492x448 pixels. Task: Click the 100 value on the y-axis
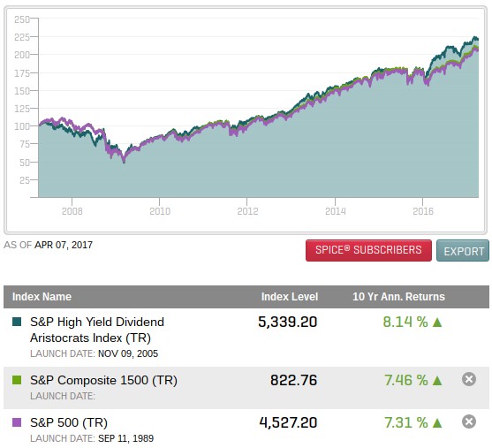coord(22,126)
